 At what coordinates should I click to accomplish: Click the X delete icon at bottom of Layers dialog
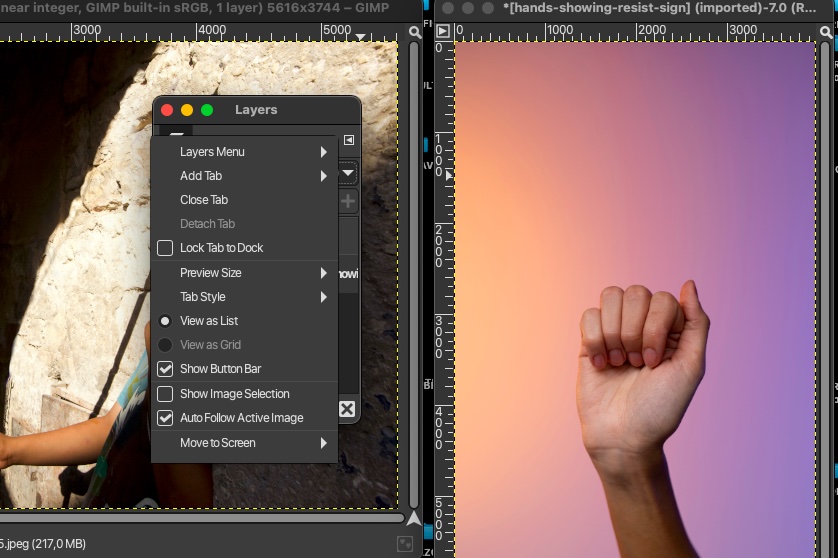click(x=347, y=409)
